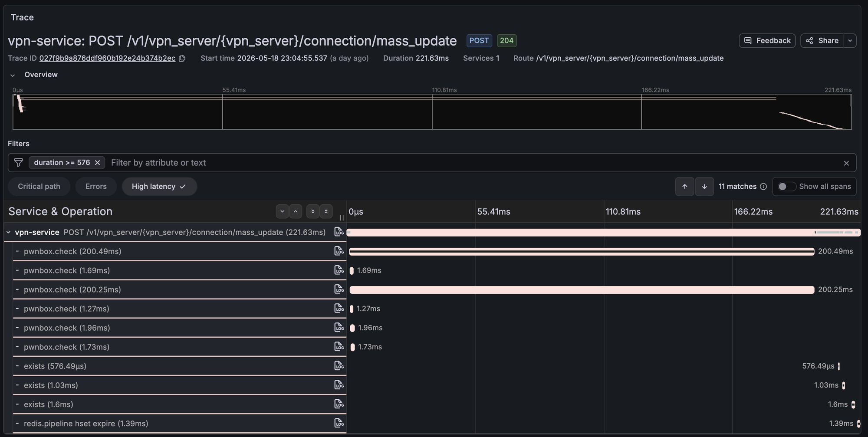868x437 pixels.
Task: Click the root span timeline bar
Action: (603, 232)
